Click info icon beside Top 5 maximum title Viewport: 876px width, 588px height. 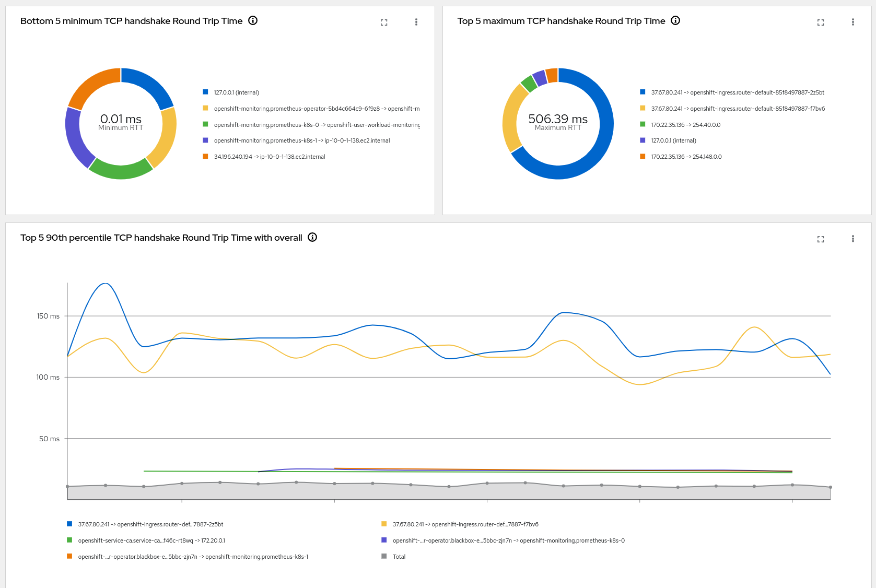pyautogui.click(x=675, y=20)
